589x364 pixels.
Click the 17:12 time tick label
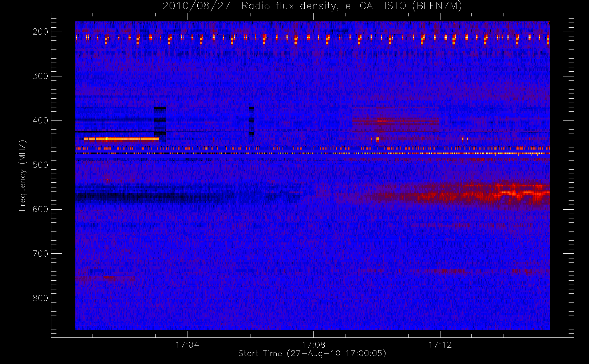tap(440, 345)
